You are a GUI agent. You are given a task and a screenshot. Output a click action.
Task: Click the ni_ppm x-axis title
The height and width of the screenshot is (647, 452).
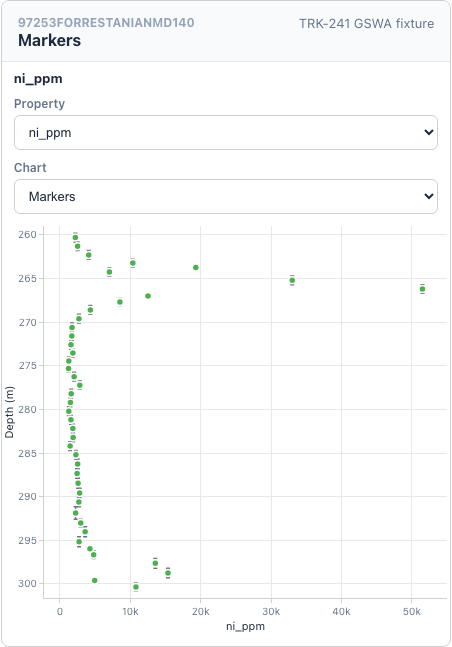(245, 626)
